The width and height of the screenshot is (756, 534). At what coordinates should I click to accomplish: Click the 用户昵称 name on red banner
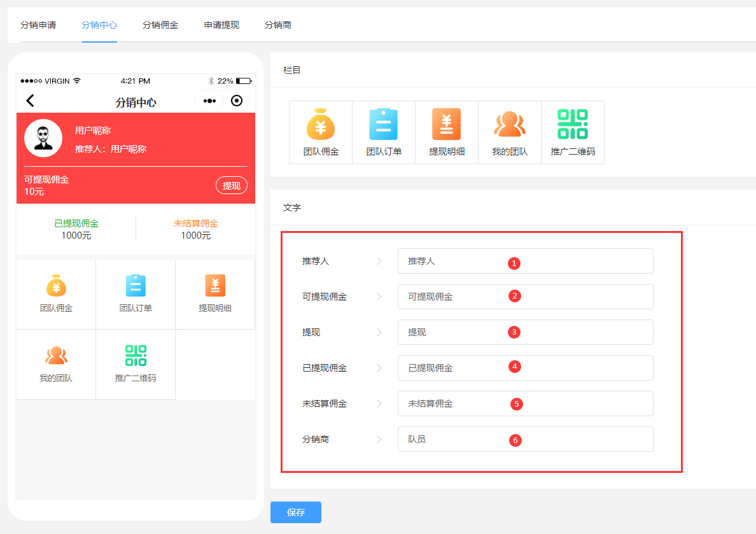pos(93,130)
